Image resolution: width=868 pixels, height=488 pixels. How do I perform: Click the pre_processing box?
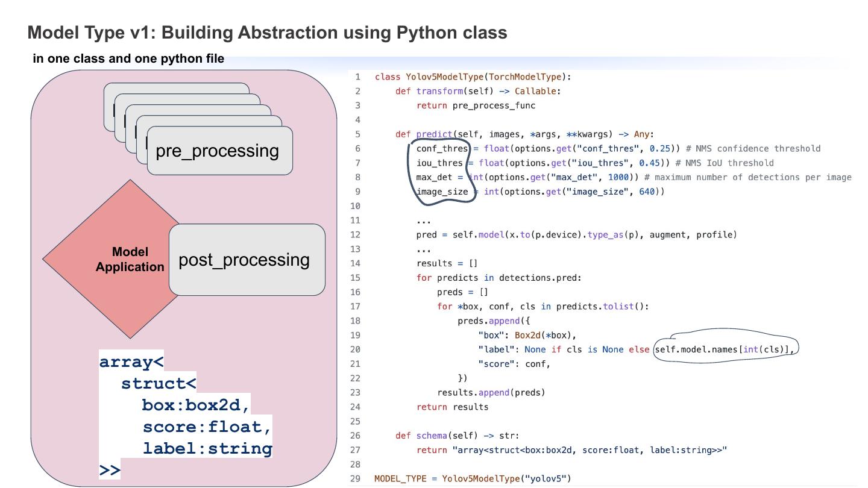click(x=220, y=151)
